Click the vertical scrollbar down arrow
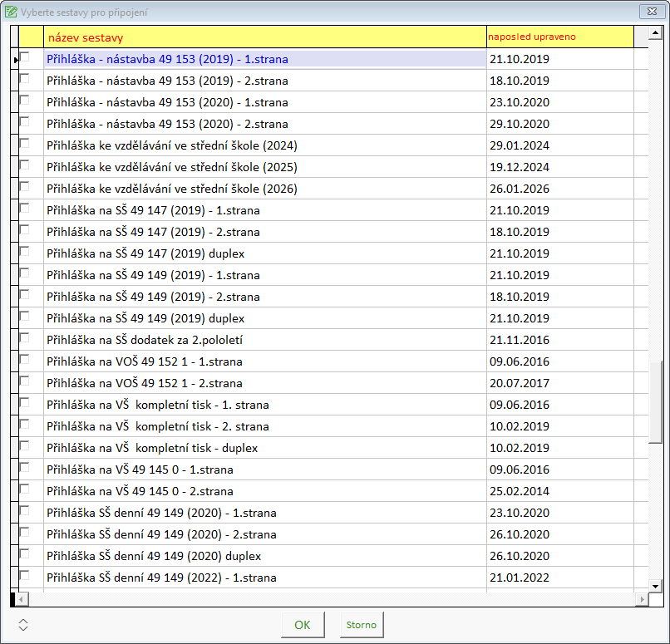Viewport: 670px width, 644px height. (654, 583)
